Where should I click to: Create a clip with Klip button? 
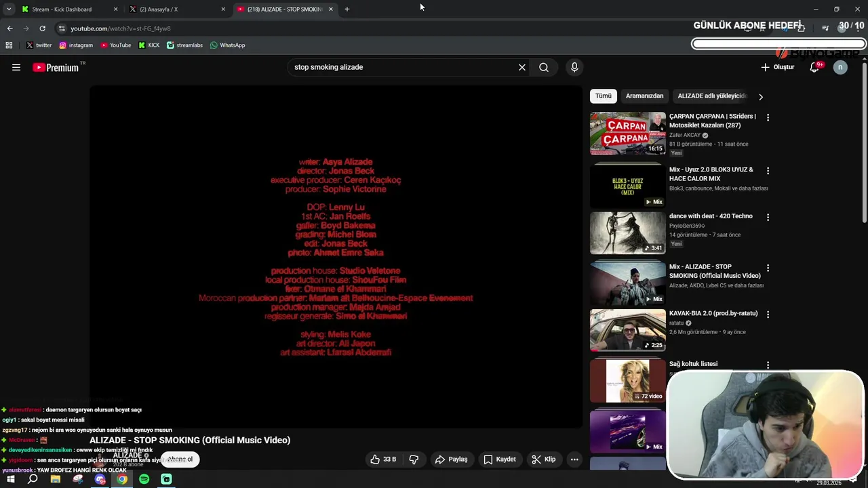544,459
